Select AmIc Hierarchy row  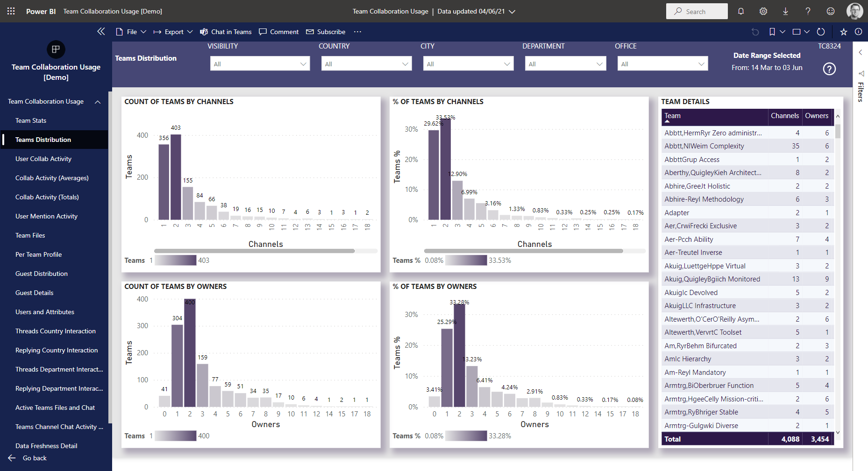click(x=747, y=359)
